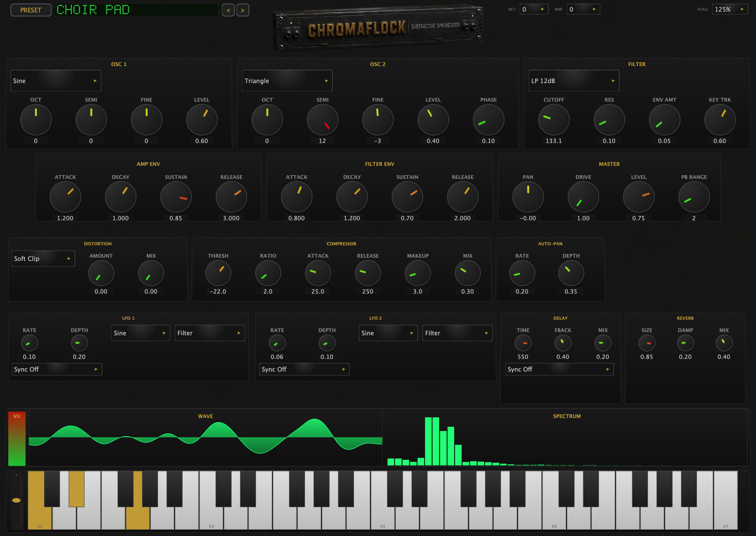This screenshot has width=756, height=536.
Task: Click the AMP ENV RELEASE knob
Action: 231,197
